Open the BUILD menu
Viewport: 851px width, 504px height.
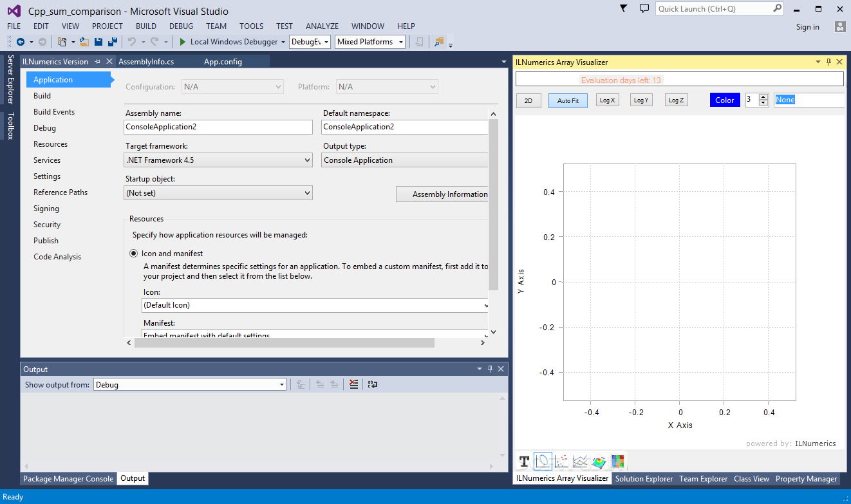coord(146,26)
